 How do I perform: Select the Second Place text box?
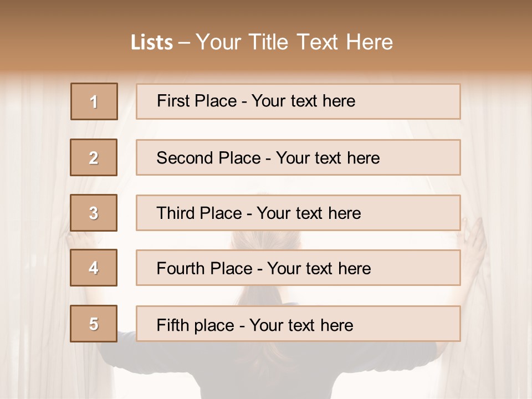[x=298, y=157]
